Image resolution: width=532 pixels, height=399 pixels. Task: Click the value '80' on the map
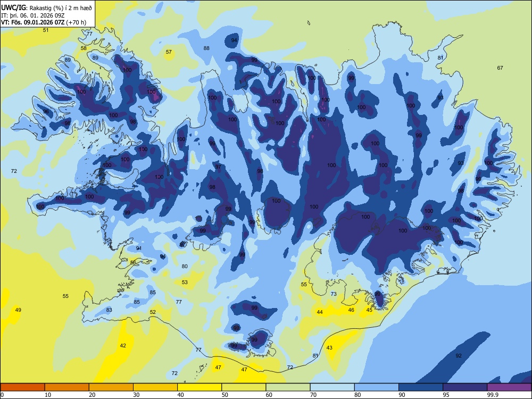tap(185, 267)
